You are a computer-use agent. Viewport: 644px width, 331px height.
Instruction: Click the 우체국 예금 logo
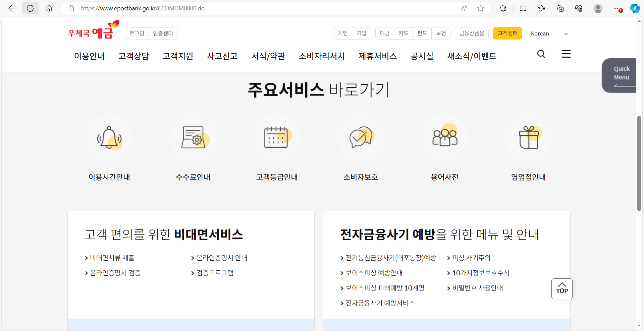point(94,30)
